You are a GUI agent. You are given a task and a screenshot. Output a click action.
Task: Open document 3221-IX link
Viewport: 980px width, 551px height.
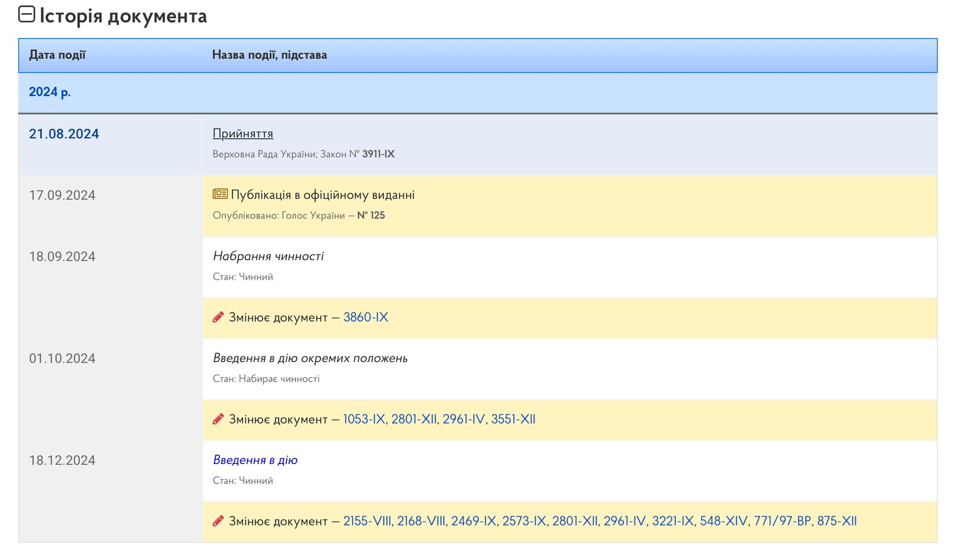[673, 521]
